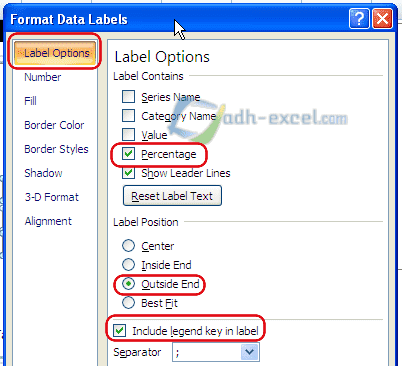
Task: Open the Alignment options
Action: coord(48,221)
